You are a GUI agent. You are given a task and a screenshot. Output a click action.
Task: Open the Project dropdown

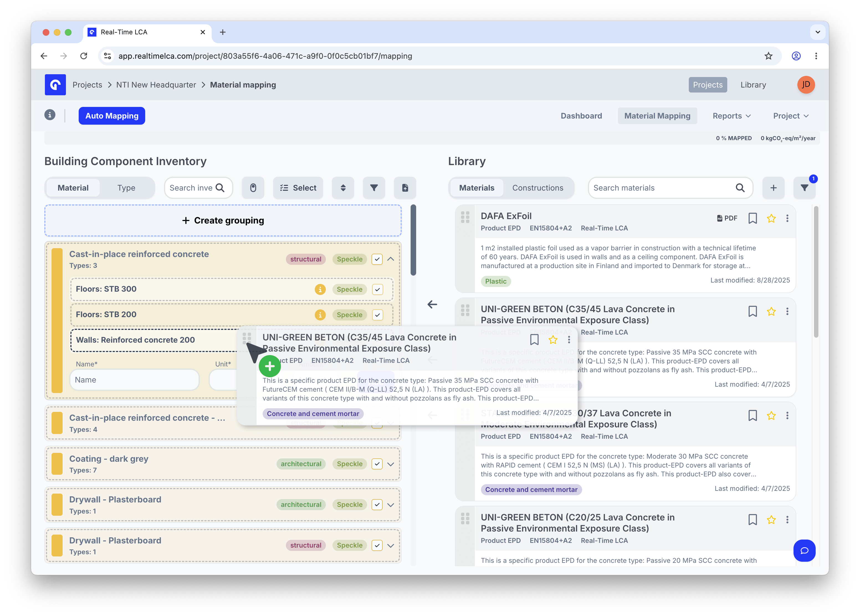point(791,115)
